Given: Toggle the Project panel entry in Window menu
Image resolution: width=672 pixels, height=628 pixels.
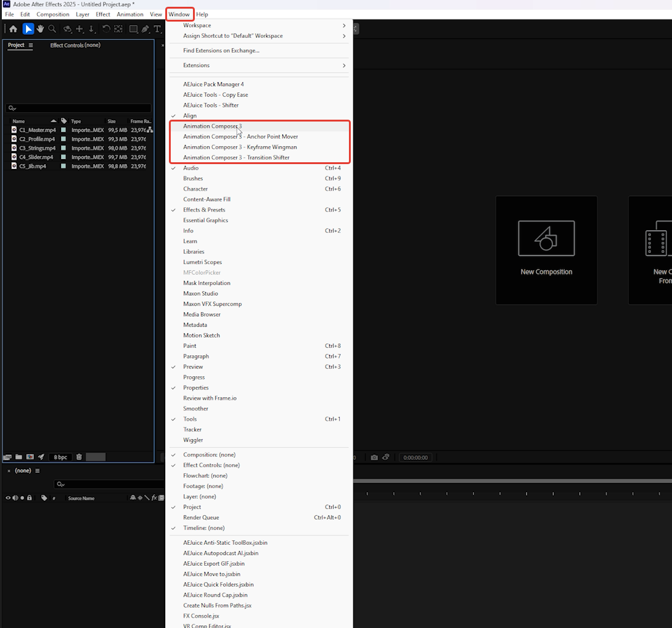Looking at the screenshot, I should 259,507.
